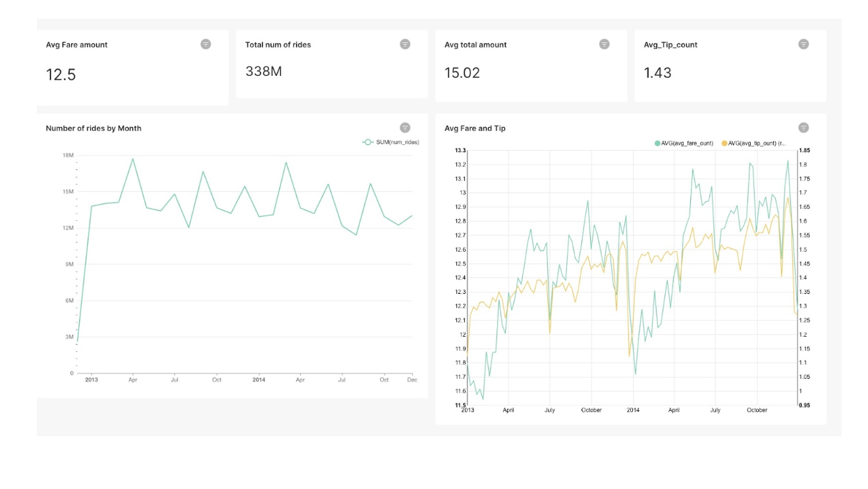Select the Avg Fare amount card header
Image resolution: width=868 pixels, height=489 pixels.
(x=78, y=45)
